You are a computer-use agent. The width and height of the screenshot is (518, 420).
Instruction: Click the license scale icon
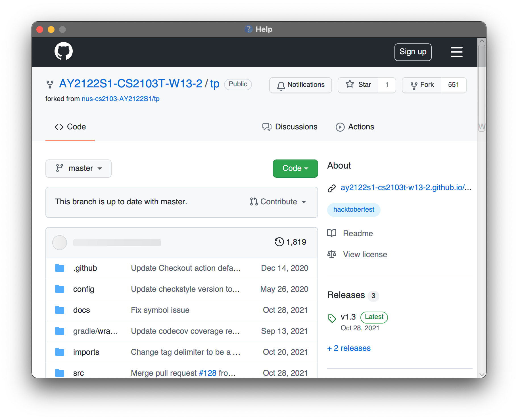point(332,254)
